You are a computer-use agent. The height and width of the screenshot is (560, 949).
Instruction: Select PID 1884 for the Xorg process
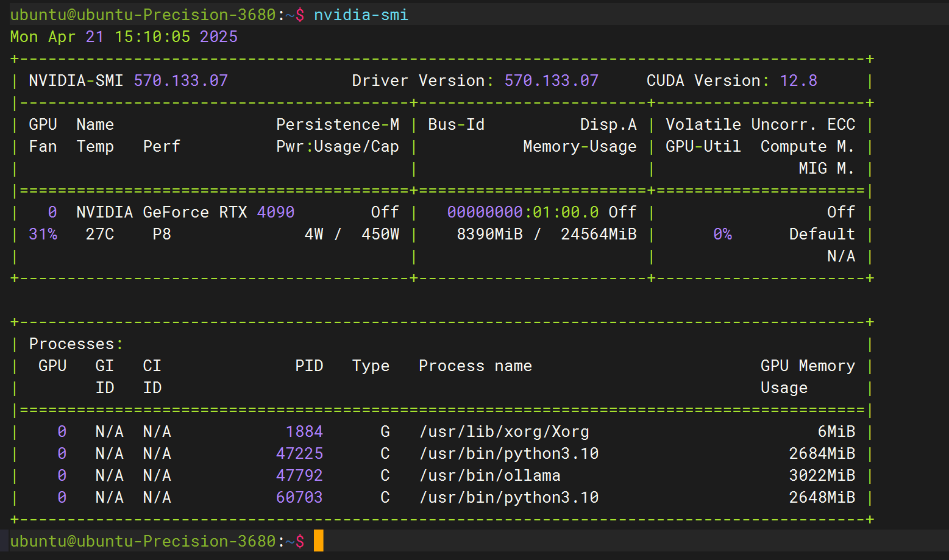pyautogui.click(x=304, y=431)
